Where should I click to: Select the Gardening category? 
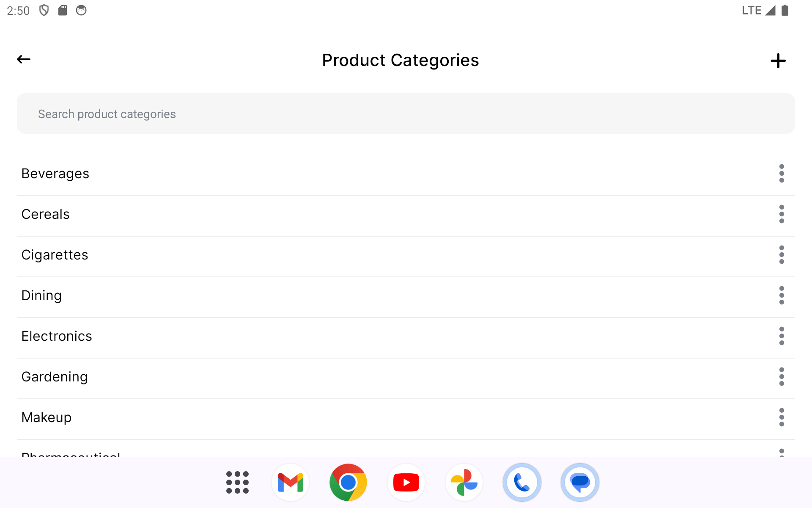[x=55, y=377]
